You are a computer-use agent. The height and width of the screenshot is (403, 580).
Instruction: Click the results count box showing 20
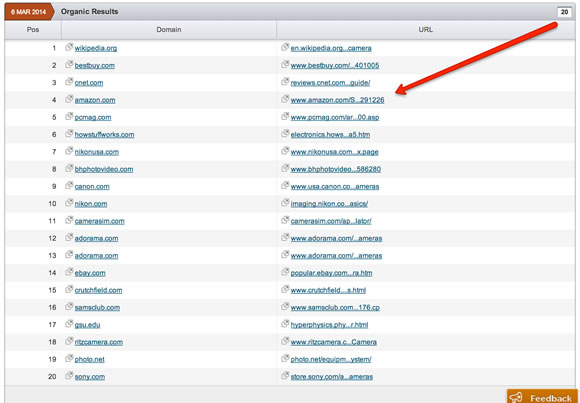pos(564,12)
